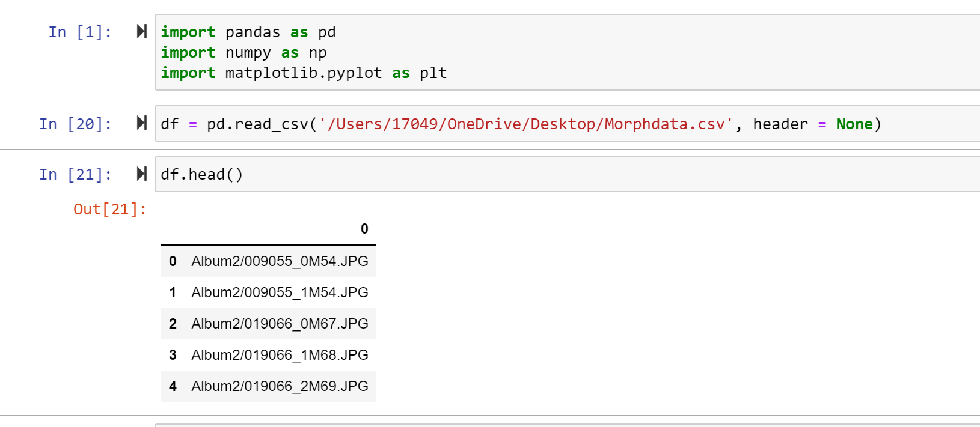Click row index 3 in dataframe output

173,355
